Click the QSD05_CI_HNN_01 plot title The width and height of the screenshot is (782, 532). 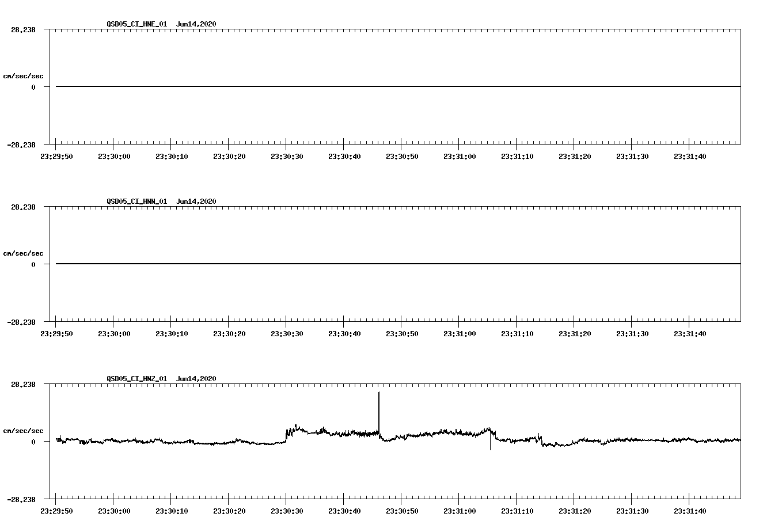coord(161,202)
